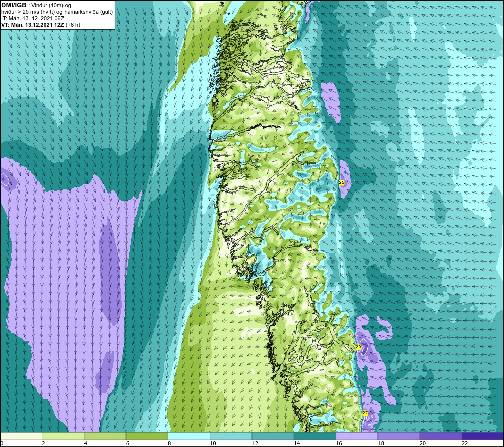Select the 10–12 m/s turquoise legend swatch
The height and width of the screenshot is (447, 504).
pyautogui.click(x=231, y=436)
